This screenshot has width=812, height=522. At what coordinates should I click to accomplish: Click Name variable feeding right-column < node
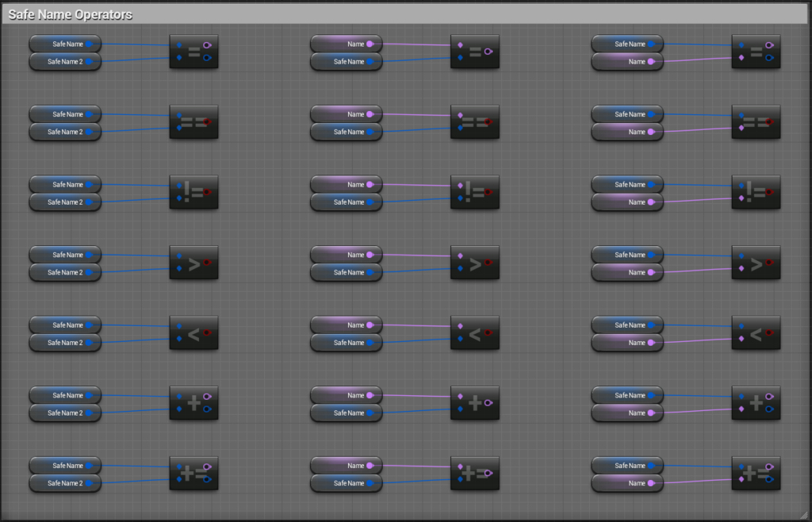pos(627,343)
